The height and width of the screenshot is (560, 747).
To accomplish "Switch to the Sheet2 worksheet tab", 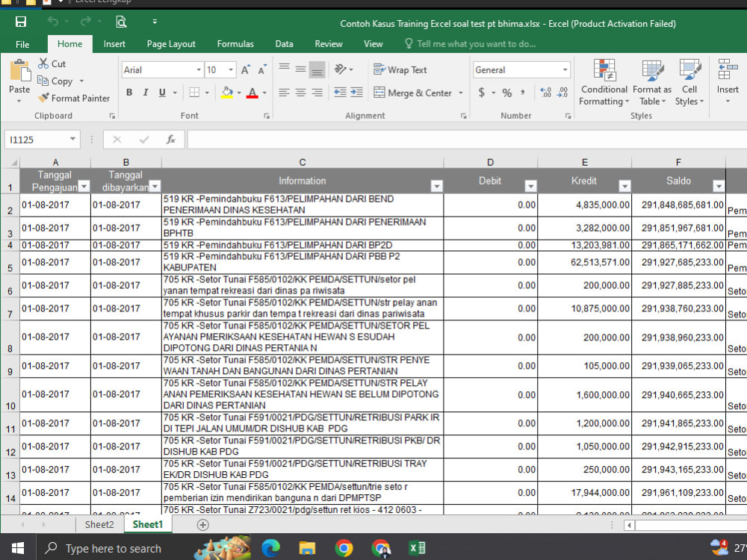I will pyautogui.click(x=99, y=525).
